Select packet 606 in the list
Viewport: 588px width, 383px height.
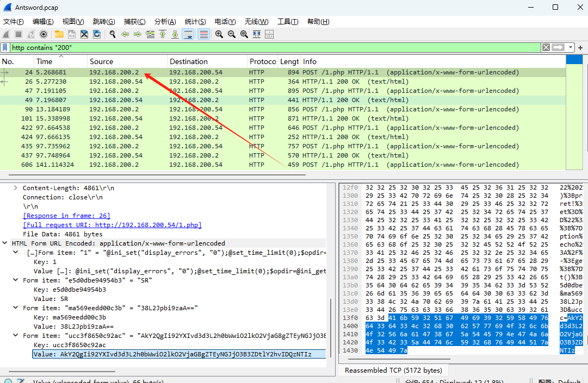pos(283,165)
